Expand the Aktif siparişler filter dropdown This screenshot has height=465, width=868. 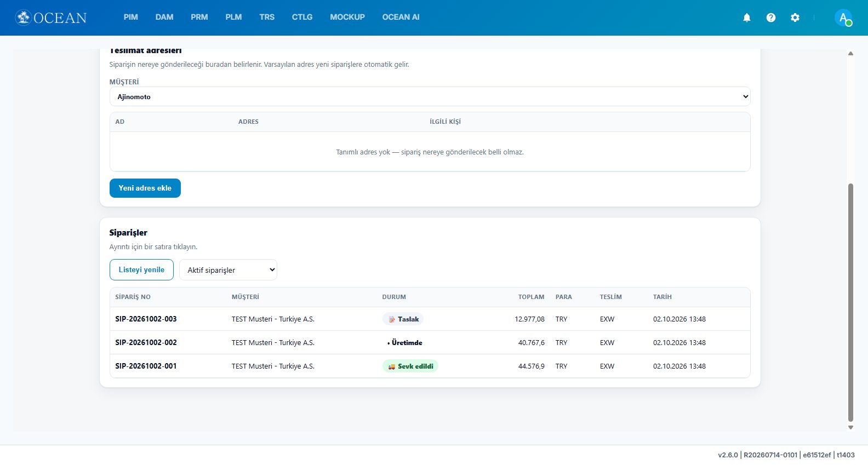(x=228, y=270)
